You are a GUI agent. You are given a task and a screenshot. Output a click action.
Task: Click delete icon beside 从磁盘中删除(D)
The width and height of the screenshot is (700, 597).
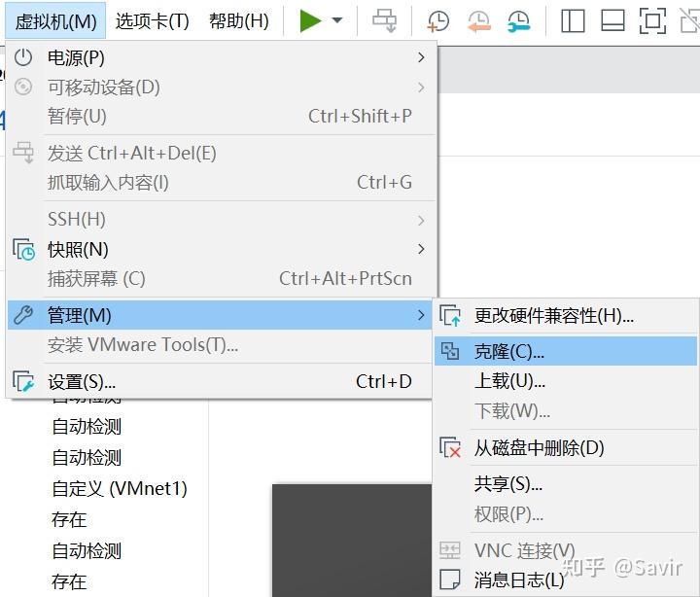click(x=450, y=447)
